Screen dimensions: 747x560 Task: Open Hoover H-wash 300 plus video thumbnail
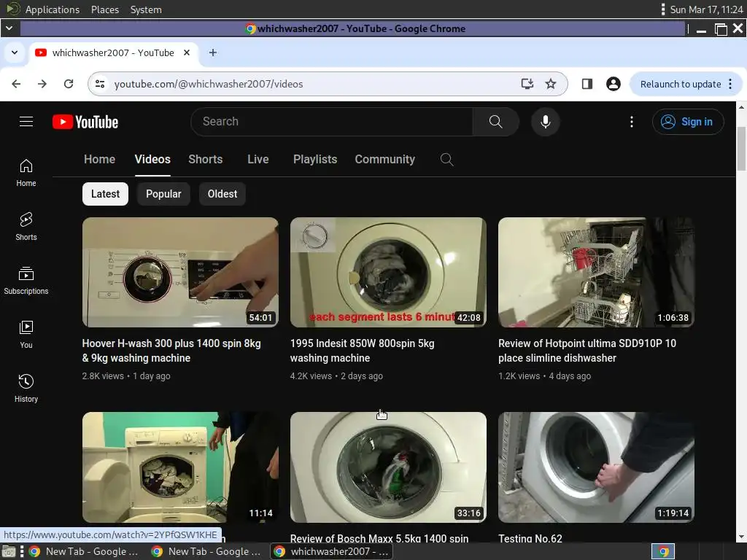click(180, 273)
